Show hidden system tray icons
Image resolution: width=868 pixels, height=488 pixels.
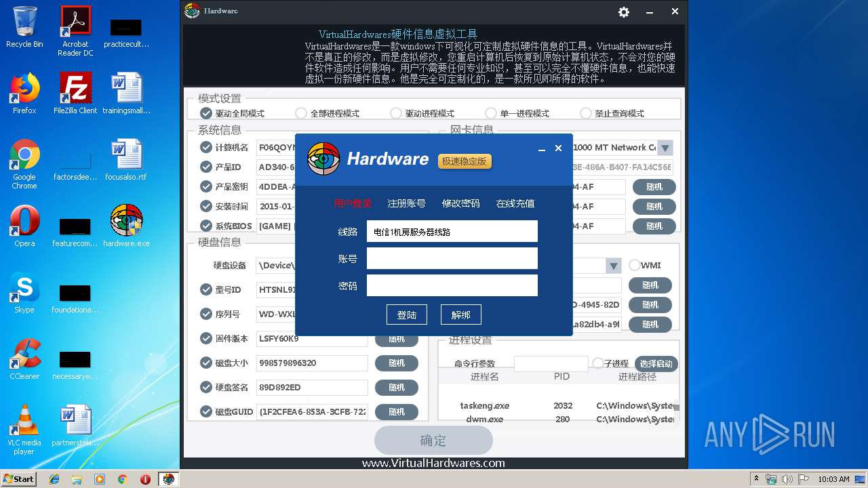click(756, 479)
